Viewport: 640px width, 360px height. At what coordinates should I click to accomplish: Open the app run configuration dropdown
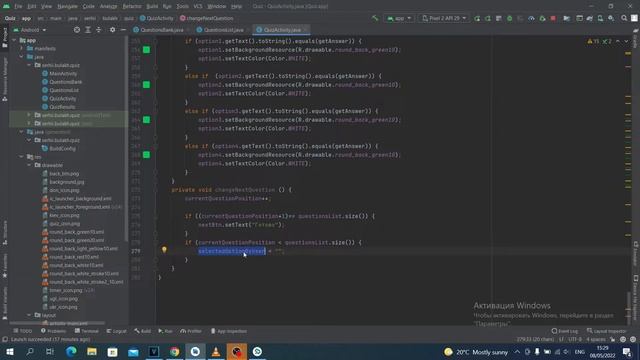pos(399,18)
